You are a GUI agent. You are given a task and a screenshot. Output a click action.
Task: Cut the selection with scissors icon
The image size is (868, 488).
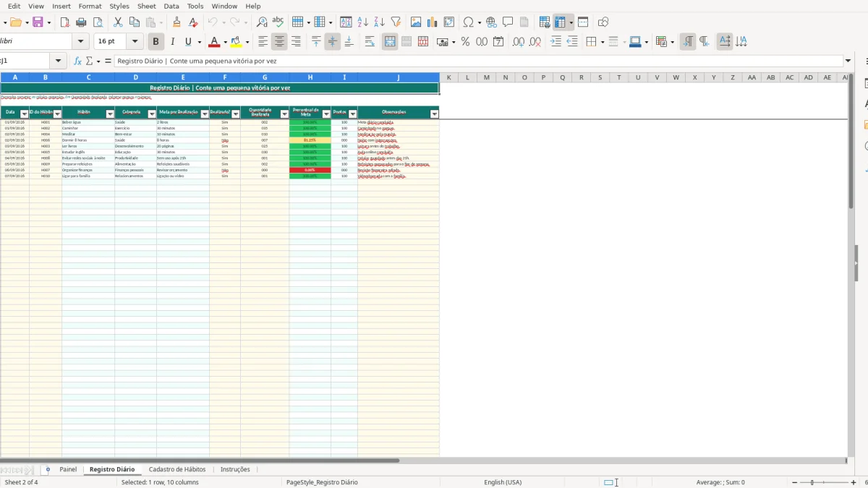coord(118,22)
